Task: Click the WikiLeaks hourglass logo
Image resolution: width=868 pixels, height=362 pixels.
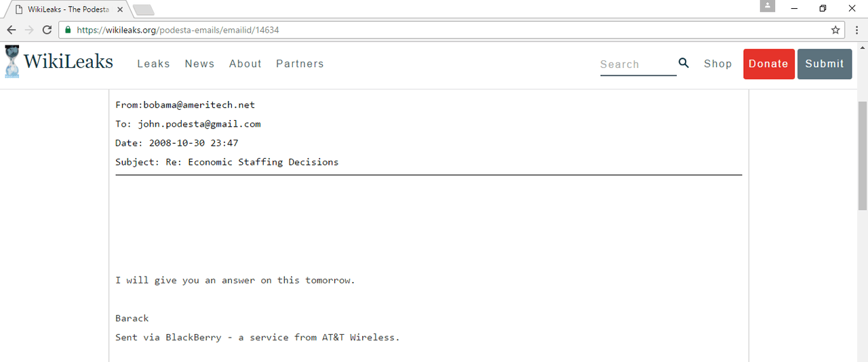Action: 12,62
